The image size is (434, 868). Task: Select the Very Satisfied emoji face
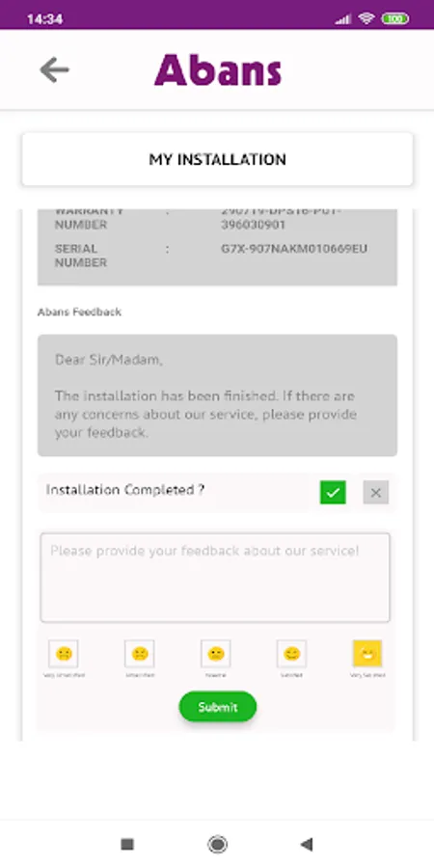pos(367,654)
